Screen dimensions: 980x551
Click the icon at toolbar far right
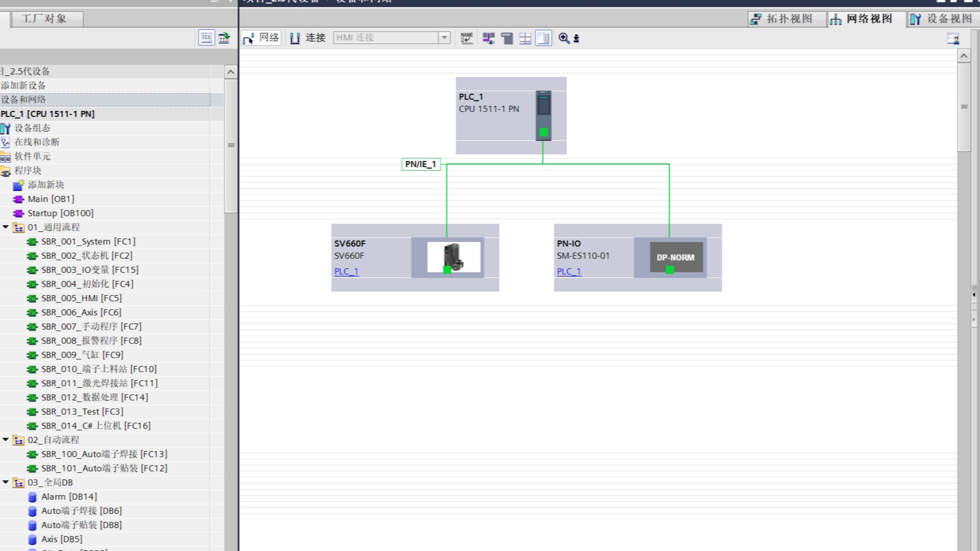click(953, 38)
